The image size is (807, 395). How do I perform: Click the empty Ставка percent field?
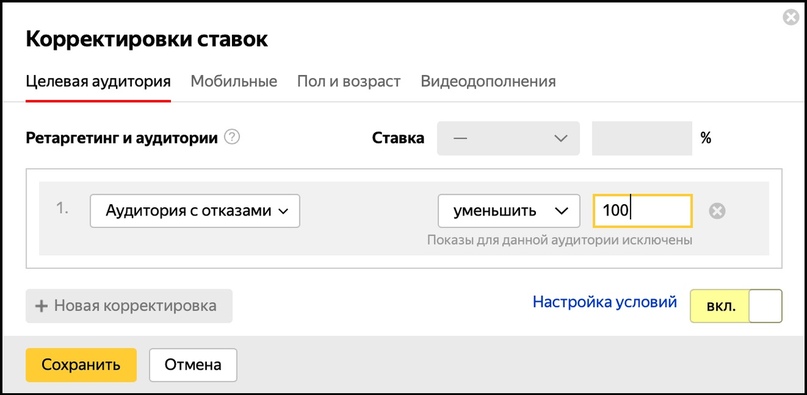(x=642, y=138)
